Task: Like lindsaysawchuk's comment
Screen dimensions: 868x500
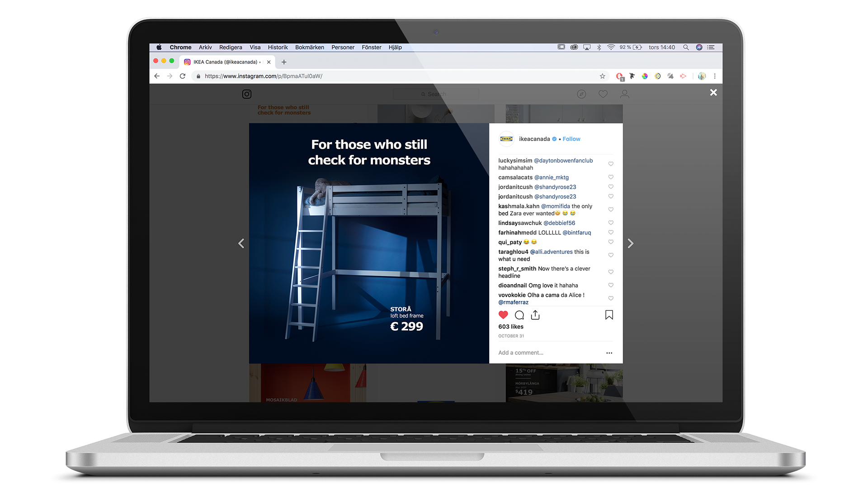Action: pyautogui.click(x=611, y=223)
